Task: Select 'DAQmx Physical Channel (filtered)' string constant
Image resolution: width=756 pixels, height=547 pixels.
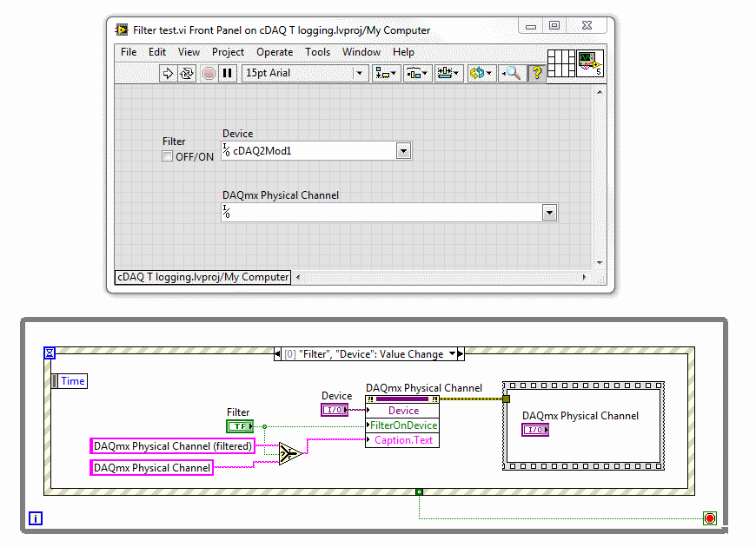Action: (173, 445)
